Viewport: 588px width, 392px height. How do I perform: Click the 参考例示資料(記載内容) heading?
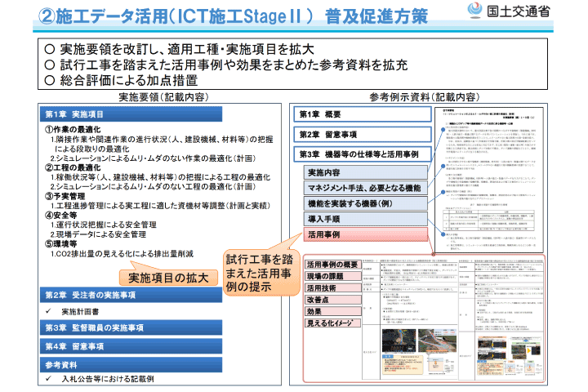pos(425,97)
